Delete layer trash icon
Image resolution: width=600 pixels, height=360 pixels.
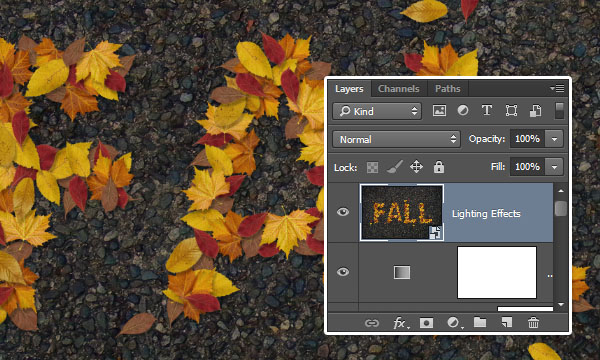click(533, 323)
